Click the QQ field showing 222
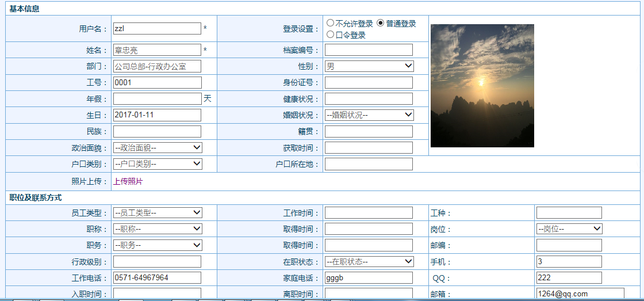Screen dimensions: 644x301 (x=569, y=277)
